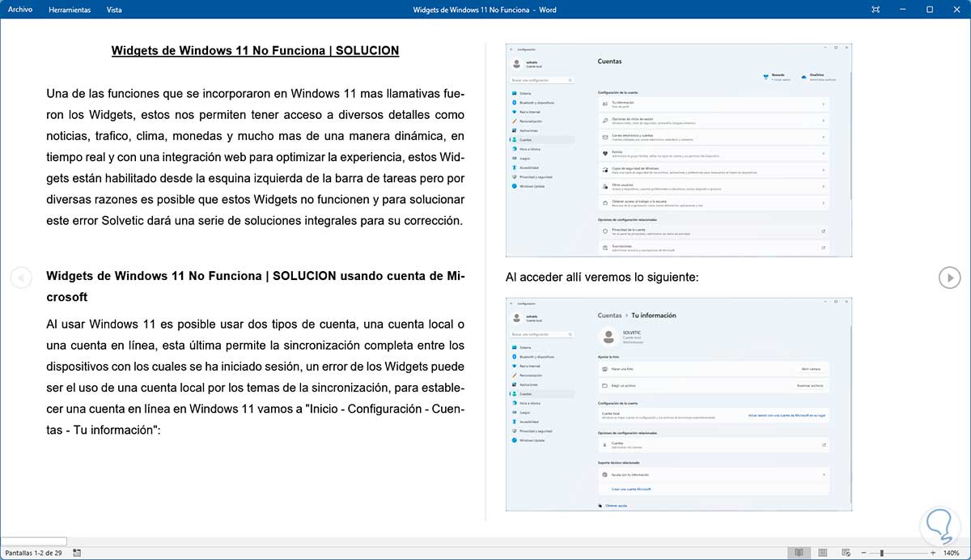The width and height of the screenshot is (971, 560).
Task: Click the heading 'SOLUCION usando cuenta de Microsoft'
Action: [x=255, y=286]
